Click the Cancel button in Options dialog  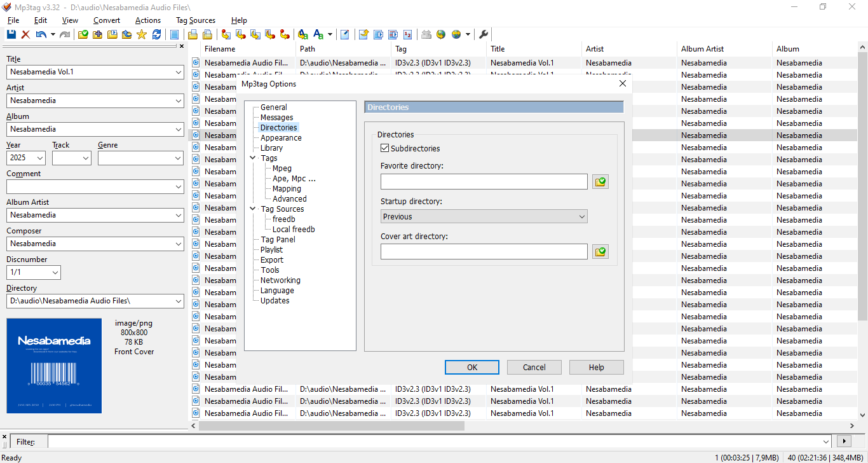pos(534,367)
